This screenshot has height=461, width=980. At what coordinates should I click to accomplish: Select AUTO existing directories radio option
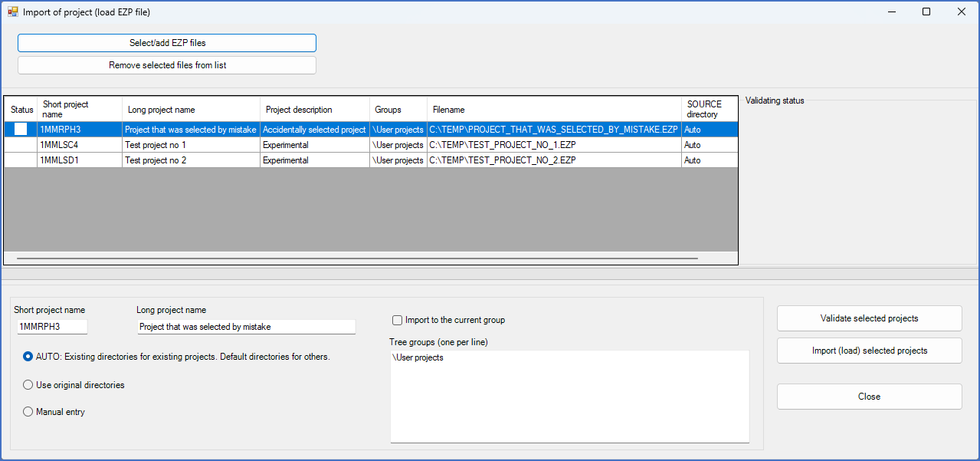tap(28, 357)
